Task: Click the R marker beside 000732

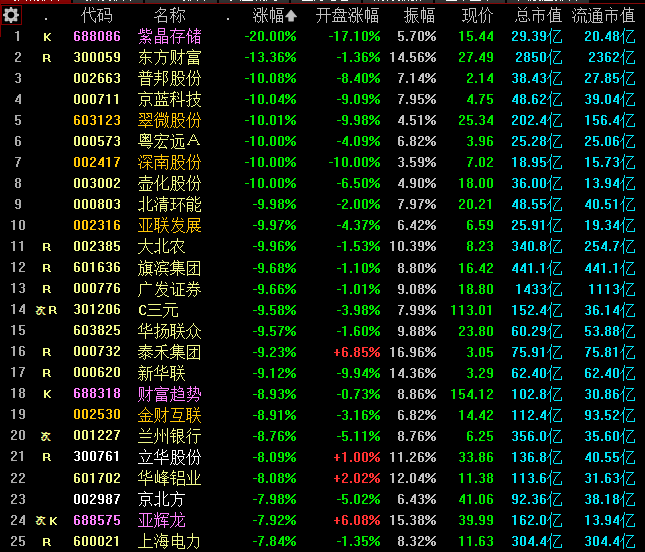Action: (x=47, y=352)
